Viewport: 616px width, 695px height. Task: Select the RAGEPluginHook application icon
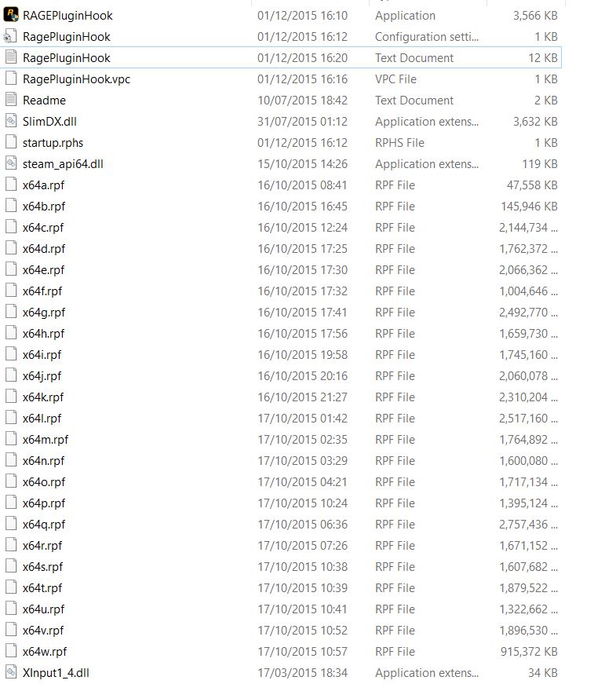(11, 15)
